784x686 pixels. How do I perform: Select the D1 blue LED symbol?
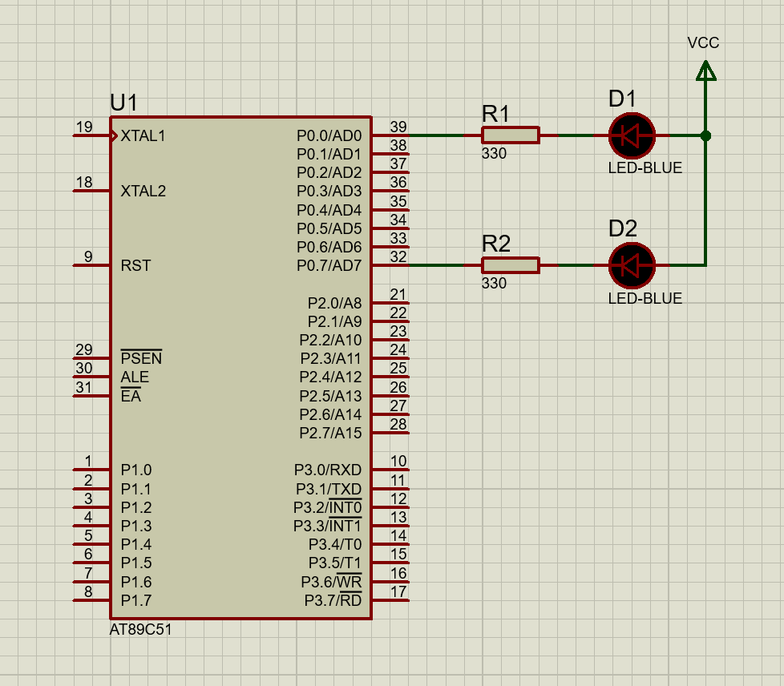click(632, 135)
